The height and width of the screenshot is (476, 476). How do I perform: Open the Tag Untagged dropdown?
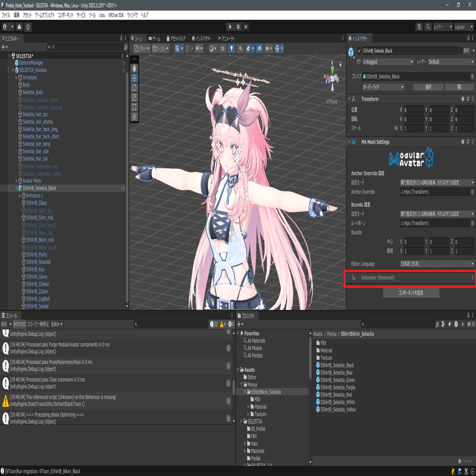tap(388, 62)
